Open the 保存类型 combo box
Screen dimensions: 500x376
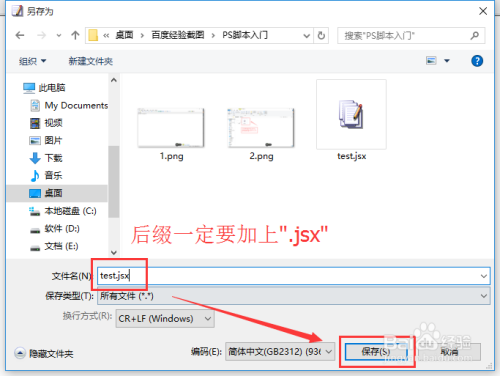294,296
